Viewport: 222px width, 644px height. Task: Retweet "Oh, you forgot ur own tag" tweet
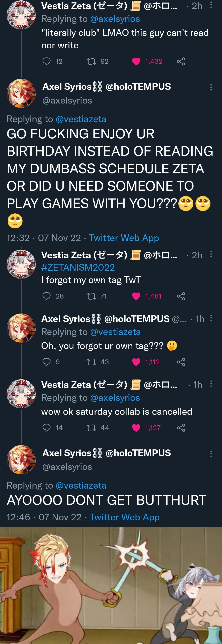pos(91,362)
